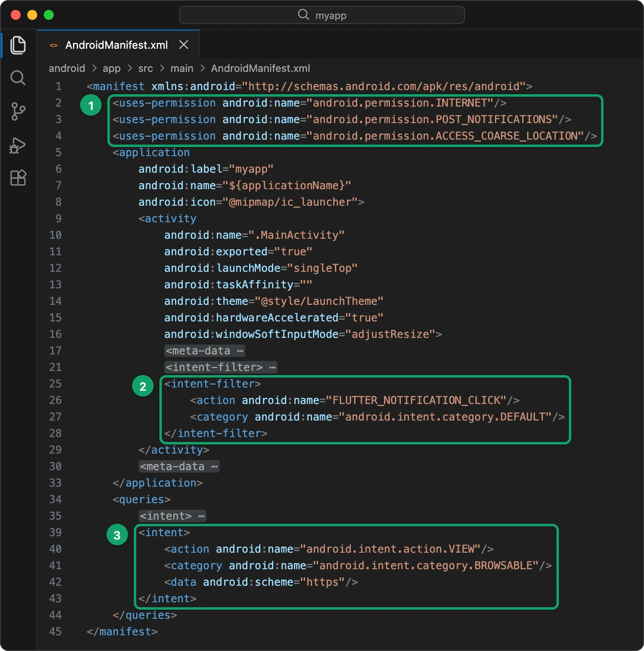Click the XML file icon on the tab
The height and width of the screenshot is (651, 644).
click(x=54, y=45)
